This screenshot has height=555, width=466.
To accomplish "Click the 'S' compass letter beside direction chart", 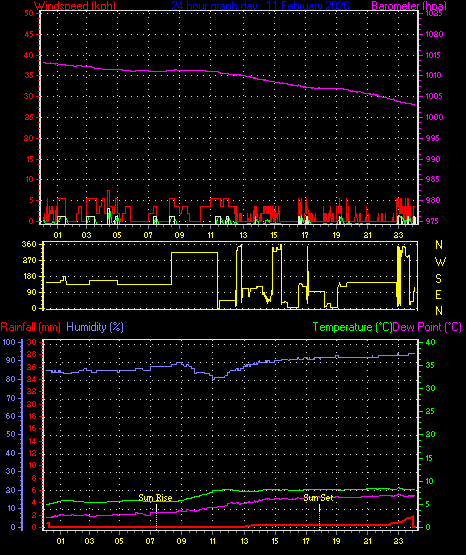I will click(438, 279).
